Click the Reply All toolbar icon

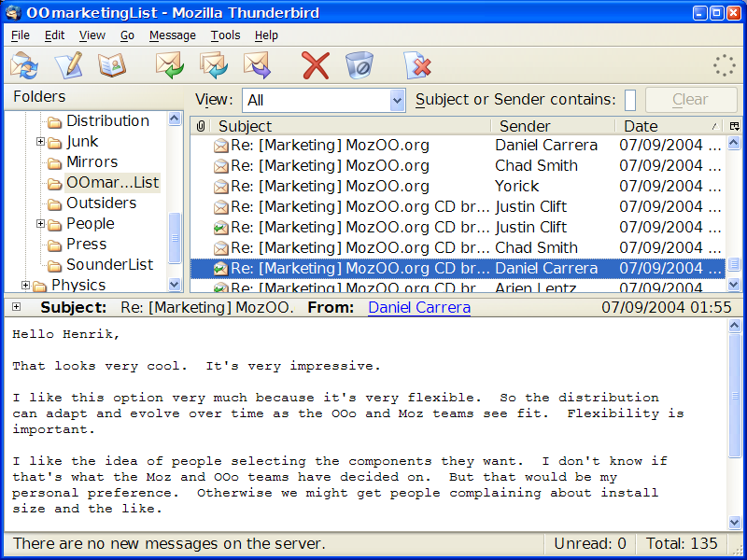(214, 65)
